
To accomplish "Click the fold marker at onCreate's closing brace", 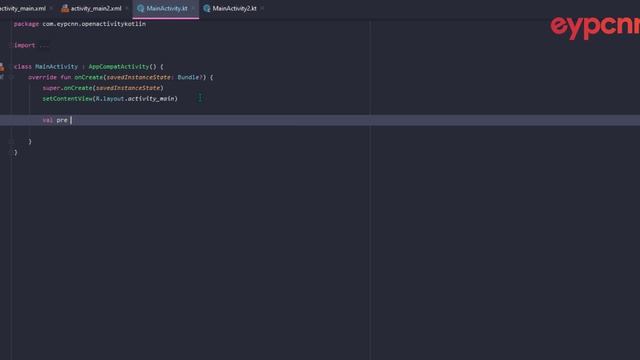I will coord(11,141).
